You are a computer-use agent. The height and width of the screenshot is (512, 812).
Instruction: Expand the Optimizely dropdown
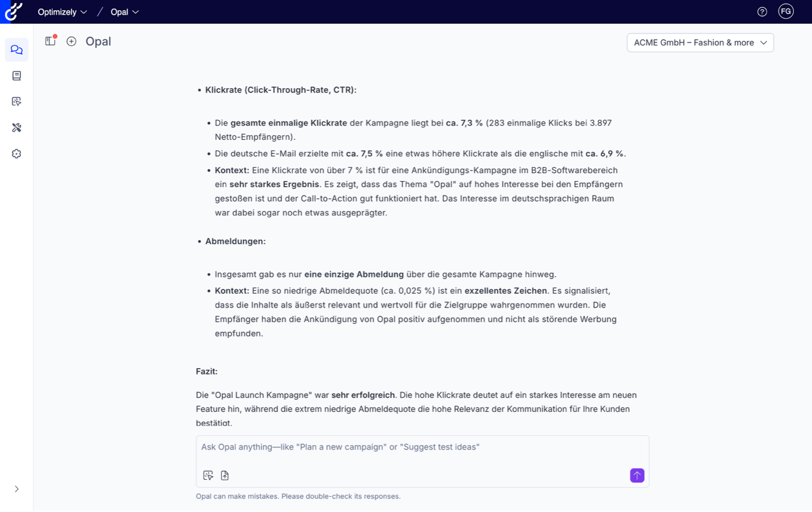coord(62,12)
